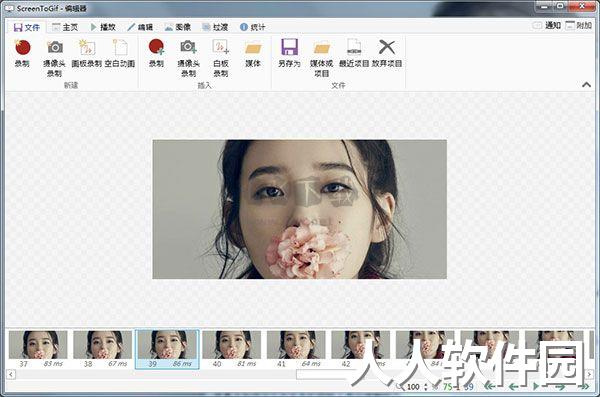Image resolution: width=600 pixels, height=397 pixels.
Task: Select frame 40 thumbnail
Action: 232,349
